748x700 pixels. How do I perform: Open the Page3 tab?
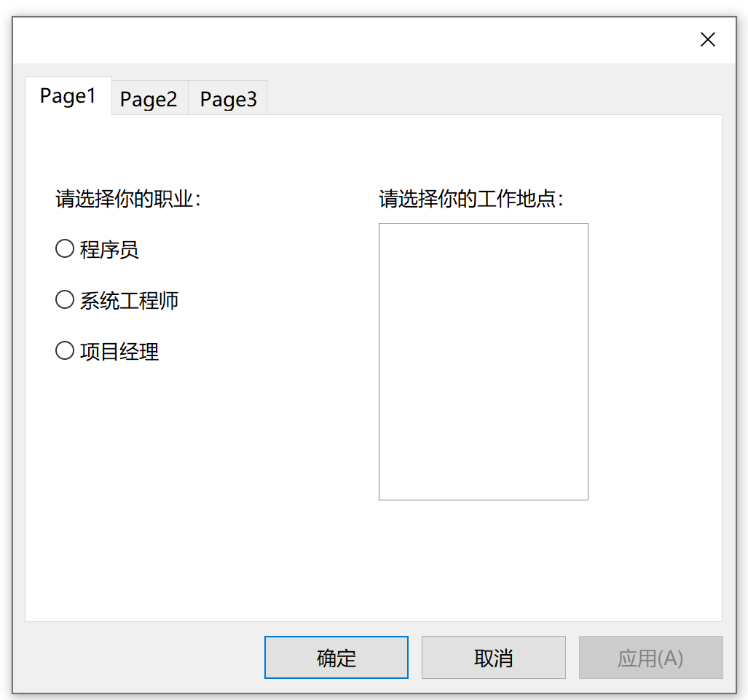tap(227, 98)
